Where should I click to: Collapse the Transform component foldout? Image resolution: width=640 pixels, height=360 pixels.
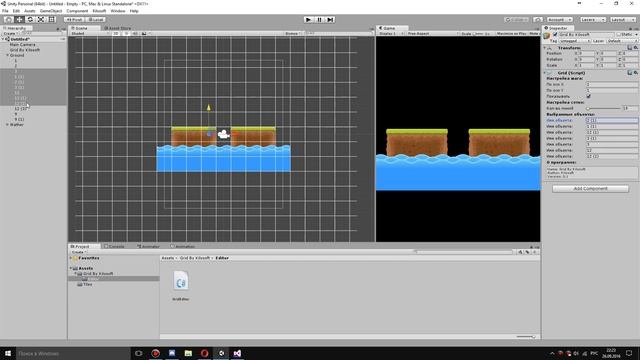(545, 48)
